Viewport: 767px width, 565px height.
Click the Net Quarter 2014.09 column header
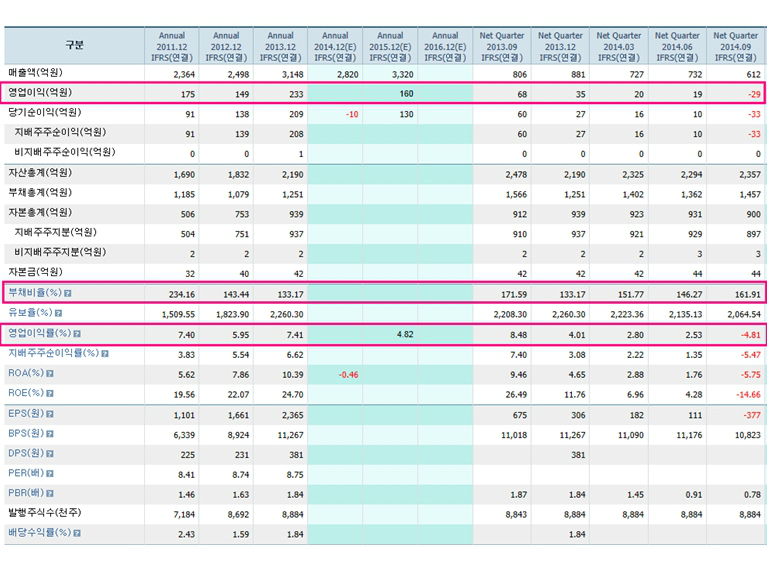[737, 46]
